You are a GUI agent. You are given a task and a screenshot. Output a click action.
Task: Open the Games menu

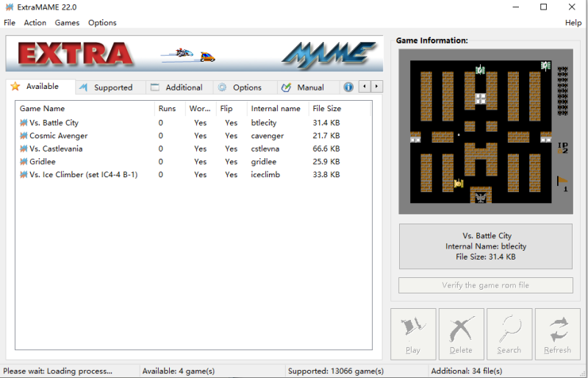point(67,23)
